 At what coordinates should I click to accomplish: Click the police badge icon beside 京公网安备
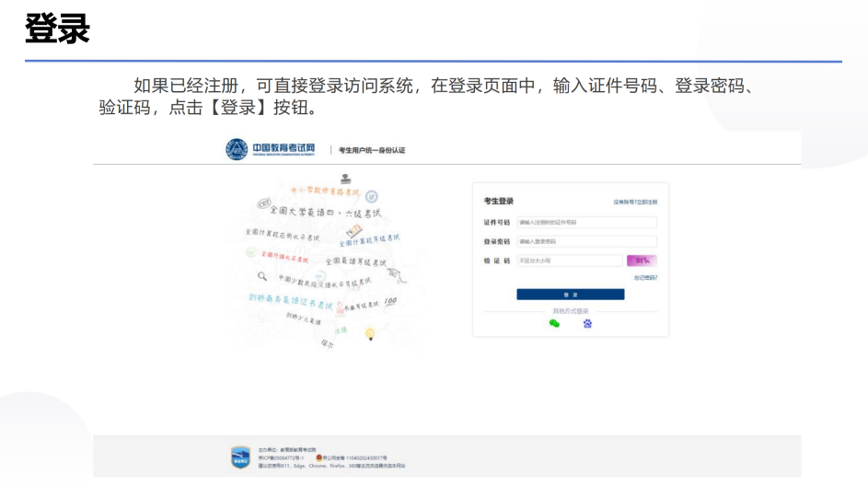pyautogui.click(x=318, y=457)
